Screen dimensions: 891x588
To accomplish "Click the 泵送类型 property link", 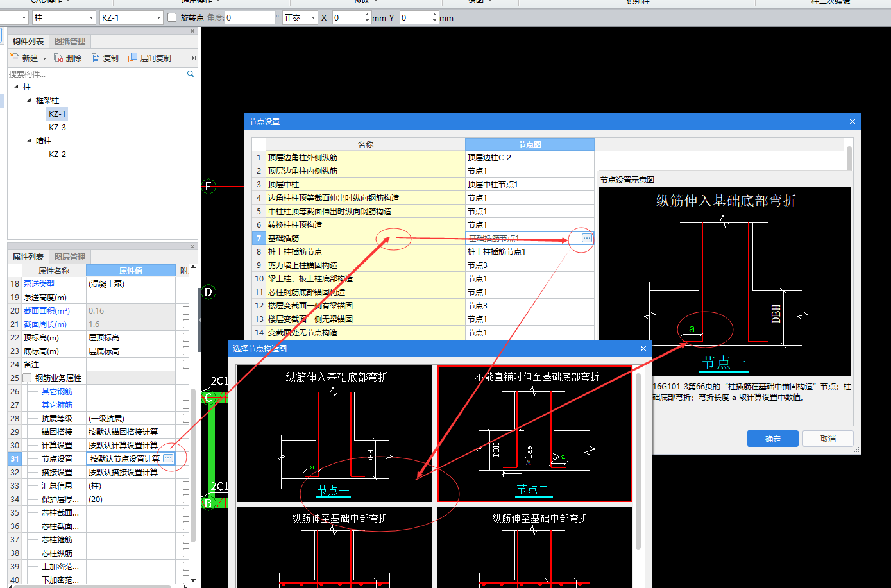I will (39, 283).
